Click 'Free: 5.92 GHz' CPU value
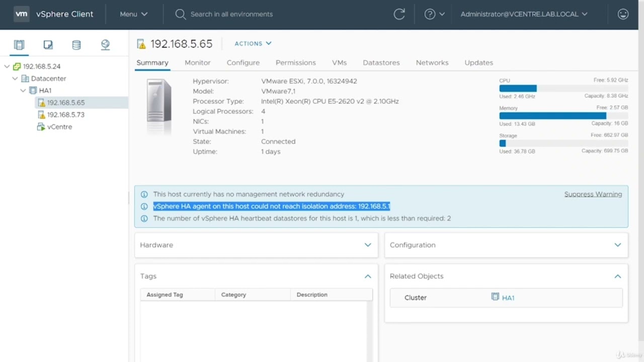Screen dimensions: 644x362 click(x=611, y=80)
